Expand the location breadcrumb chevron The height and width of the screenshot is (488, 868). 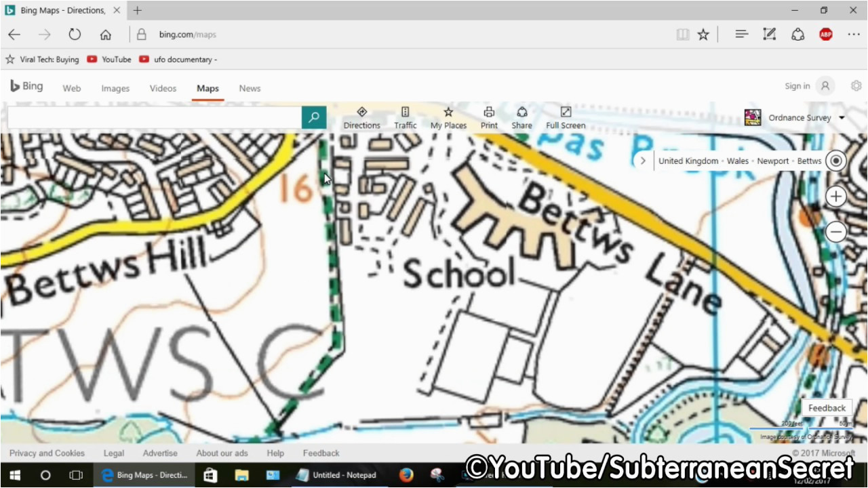643,161
